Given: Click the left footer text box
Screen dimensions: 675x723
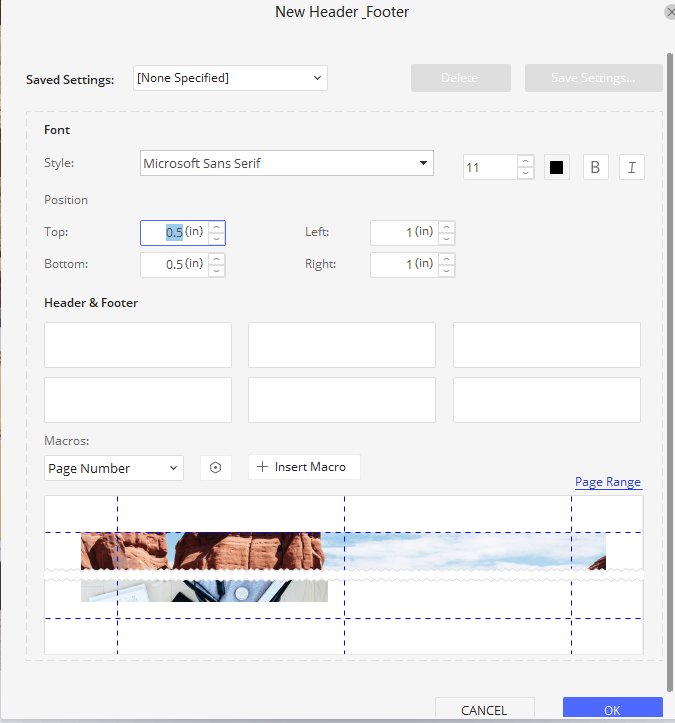Looking at the screenshot, I should coord(138,400).
